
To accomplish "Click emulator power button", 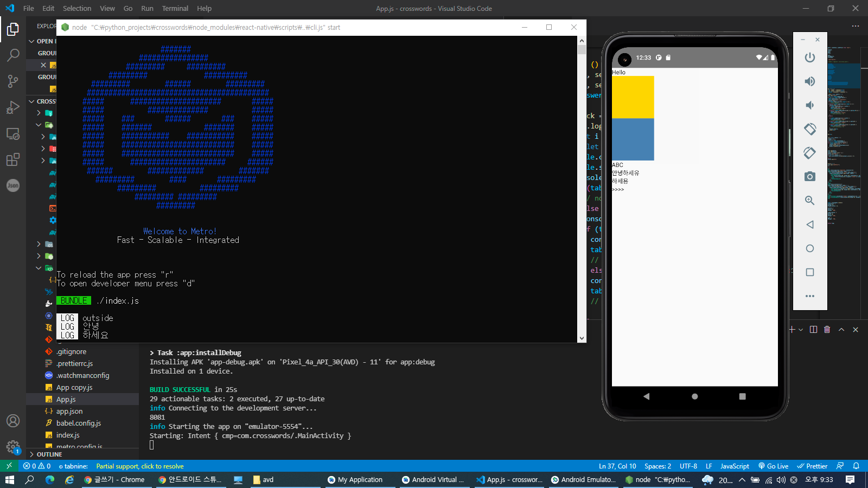I will pos(810,57).
